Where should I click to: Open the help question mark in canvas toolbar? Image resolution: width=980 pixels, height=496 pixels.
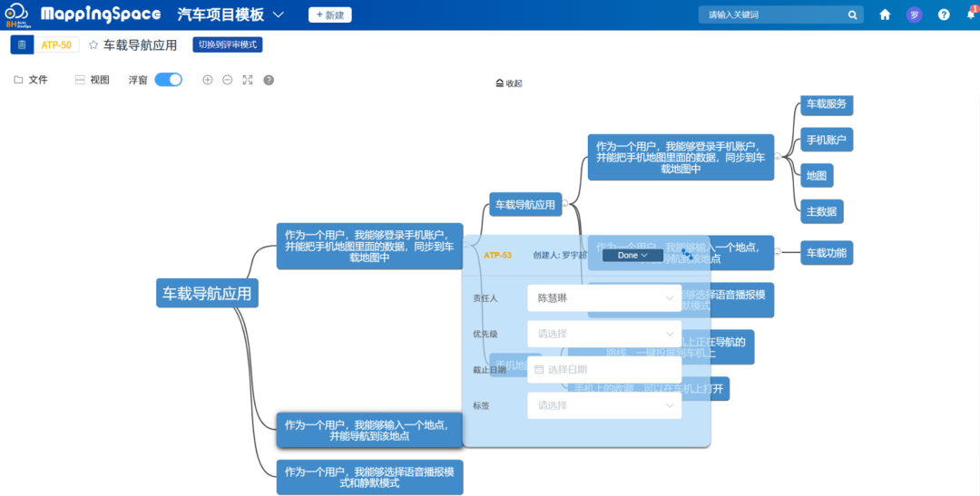point(269,80)
